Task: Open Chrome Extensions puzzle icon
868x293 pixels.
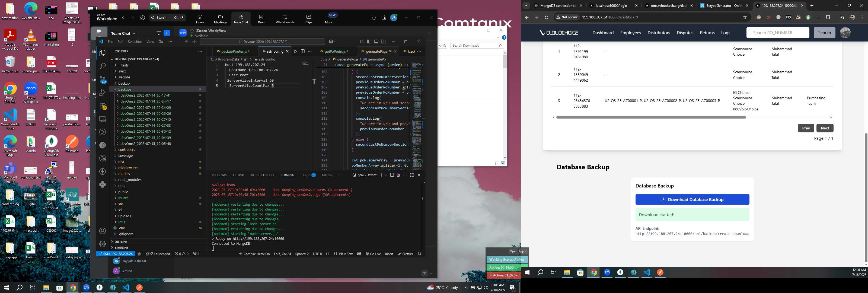Action: click(828, 17)
